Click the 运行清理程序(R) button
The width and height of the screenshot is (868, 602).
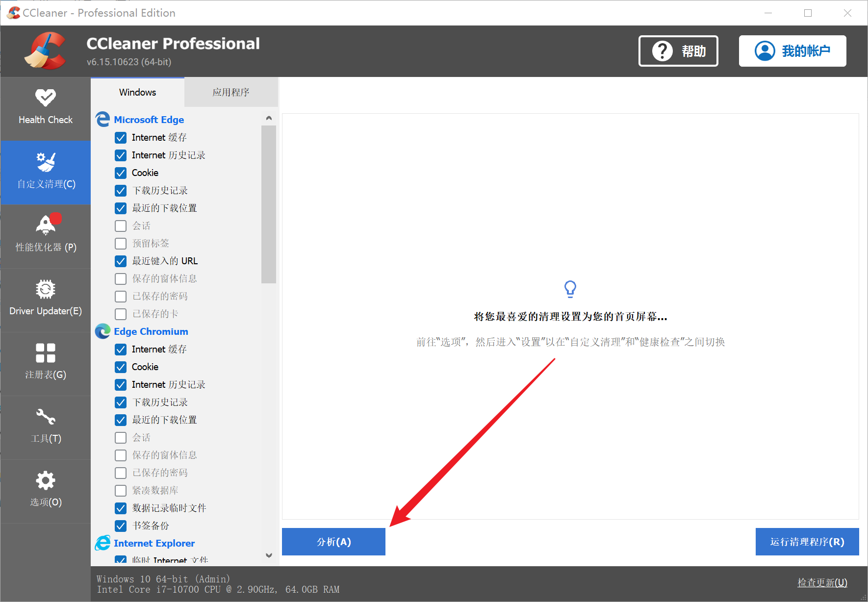point(807,542)
